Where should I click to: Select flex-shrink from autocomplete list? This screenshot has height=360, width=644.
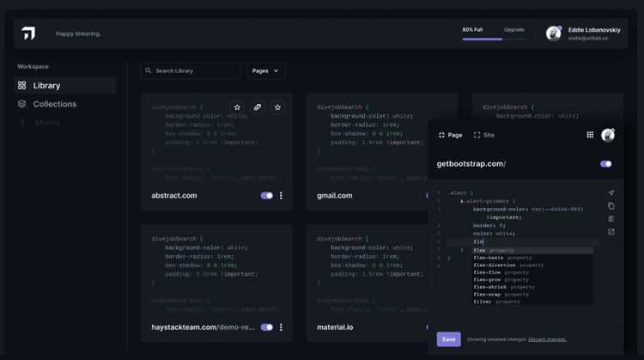[533, 287]
